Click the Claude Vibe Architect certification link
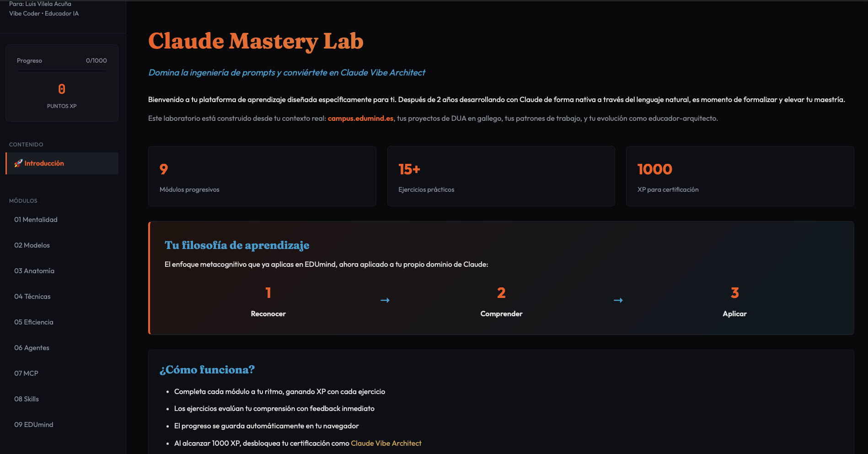Screen dimensions: 868x454 click(x=386, y=443)
